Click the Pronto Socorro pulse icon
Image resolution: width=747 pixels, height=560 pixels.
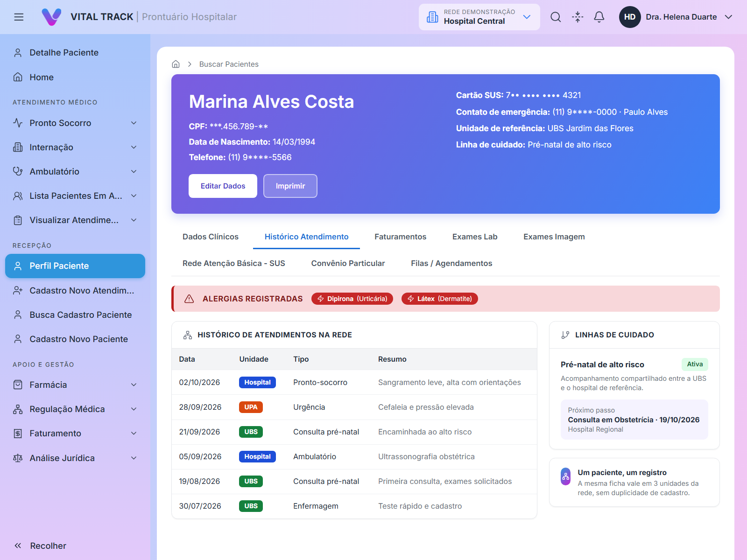coord(18,123)
